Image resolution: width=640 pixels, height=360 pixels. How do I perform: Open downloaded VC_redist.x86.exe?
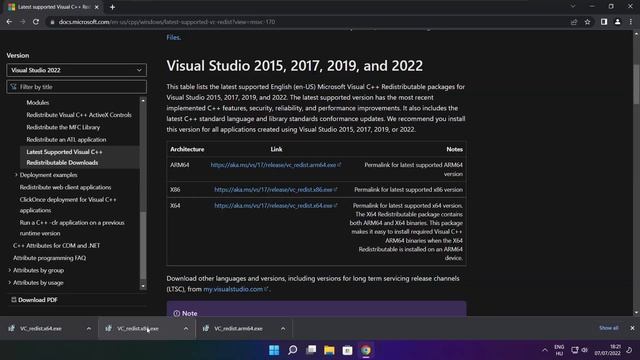click(x=138, y=328)
